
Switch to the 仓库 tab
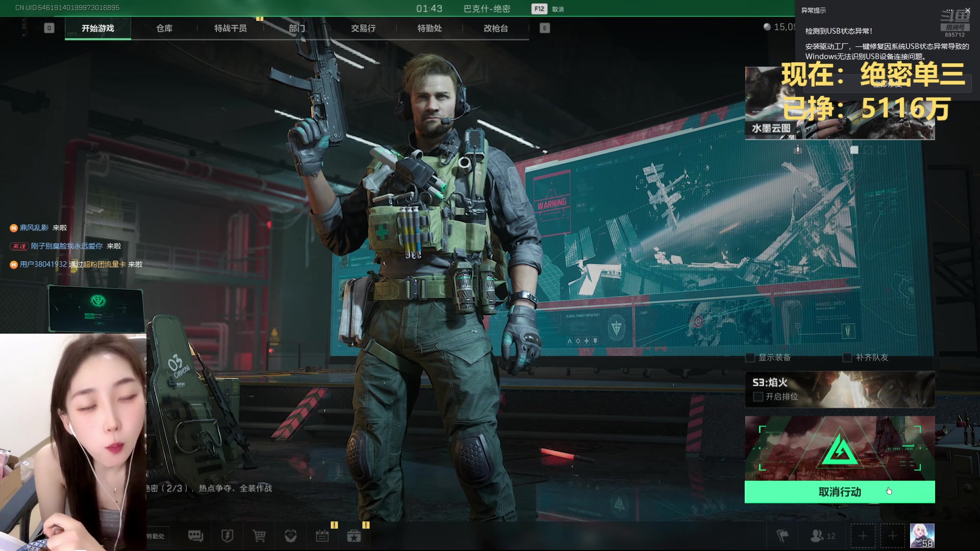pos(164,29)
